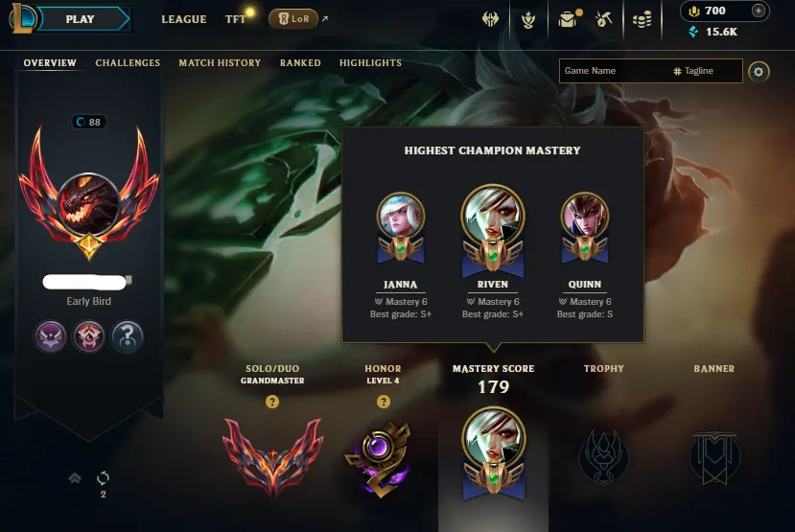Open the Loot mailbox icon
795x532 pixels.
pyautogui.click(x=569, y=19)
